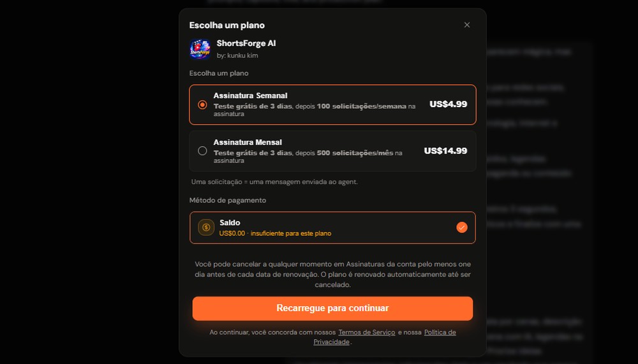Click the 100 solicitações/semana description text
This screenshot has height=364, width=638.
(x=361, y=106)
